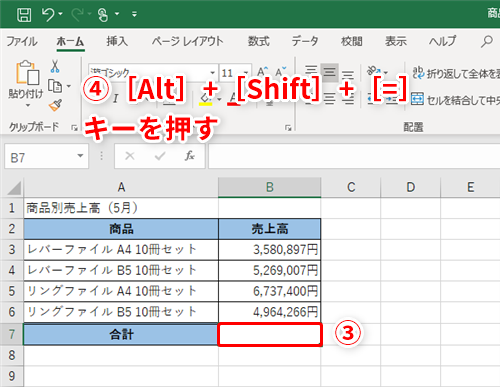Select column B header
This screenshot has height=387, width=500.
270,187
